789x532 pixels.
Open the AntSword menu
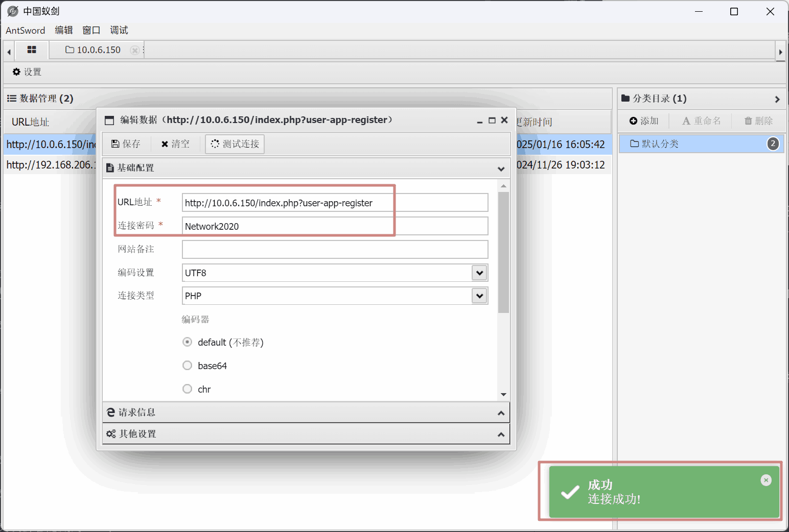(26, 31)
